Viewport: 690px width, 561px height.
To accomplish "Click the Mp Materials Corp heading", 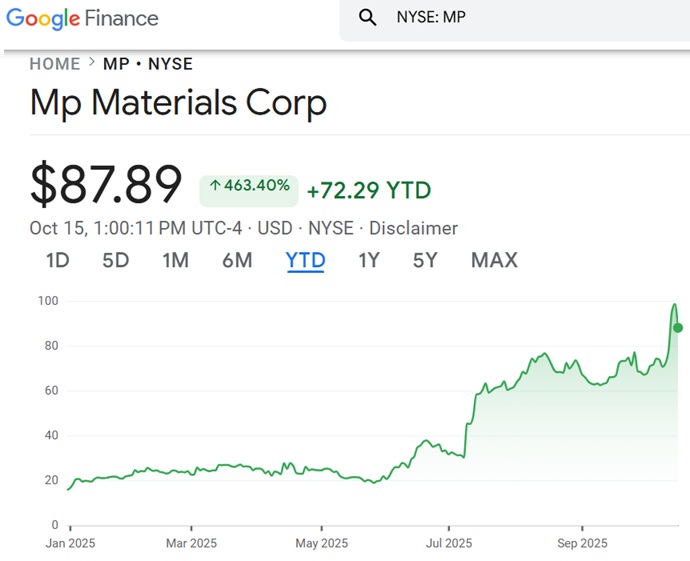I will tap(179, 103).
